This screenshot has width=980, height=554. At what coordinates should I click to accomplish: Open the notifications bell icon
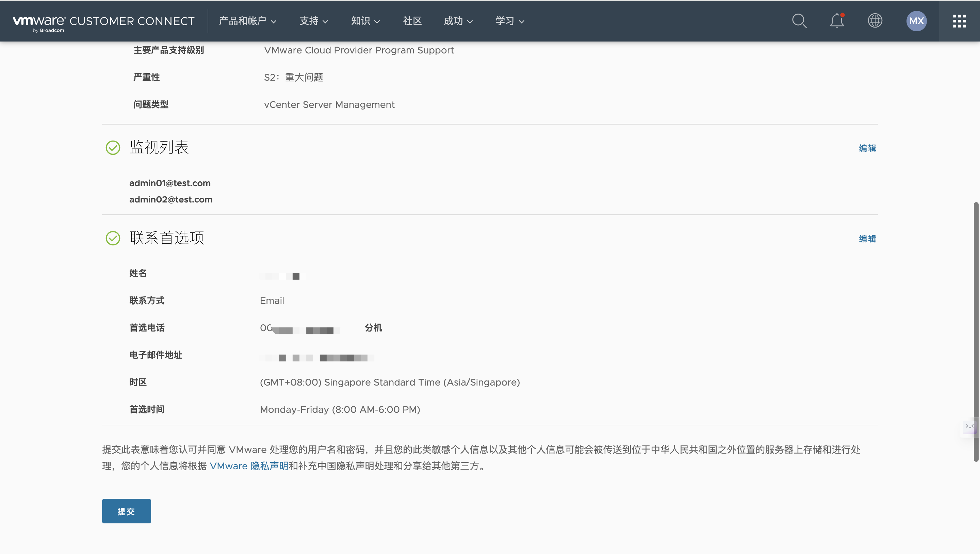(837, 21)
